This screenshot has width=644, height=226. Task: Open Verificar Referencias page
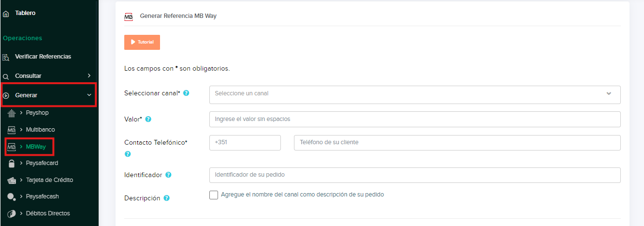pyautogui.click(x=43, y=57)
